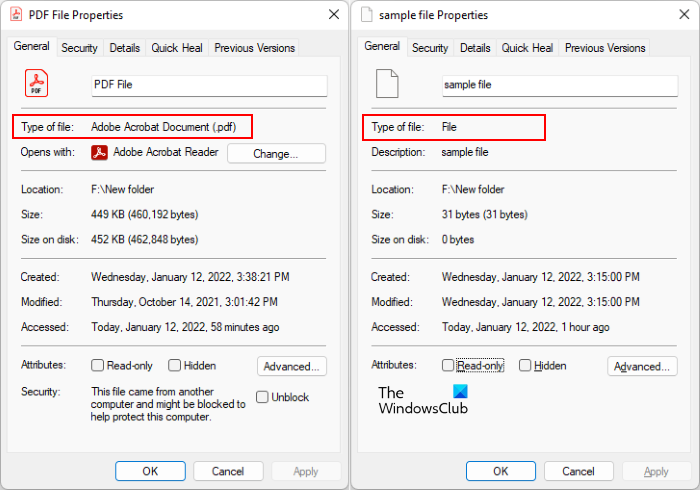700x490 pixels.
Task: Toggle Hidden attribute for the PDF file
Action: [x=174, y=366]
